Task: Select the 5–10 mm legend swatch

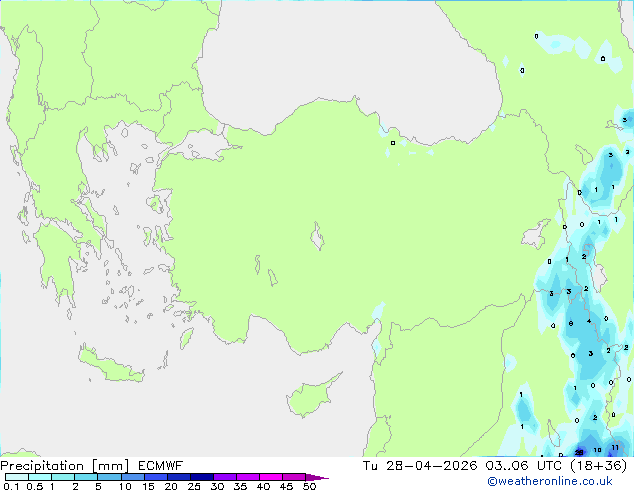Action: (109, 477)
